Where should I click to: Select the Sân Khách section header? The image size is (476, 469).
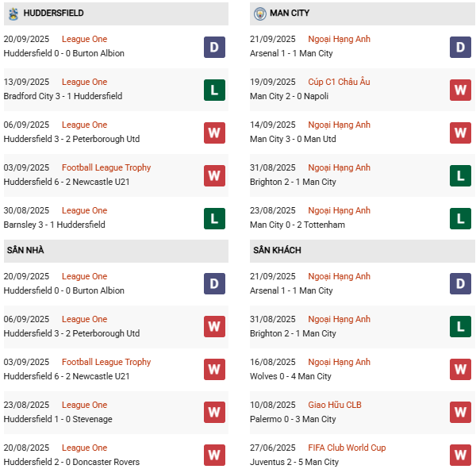click(x=277, y=250)
